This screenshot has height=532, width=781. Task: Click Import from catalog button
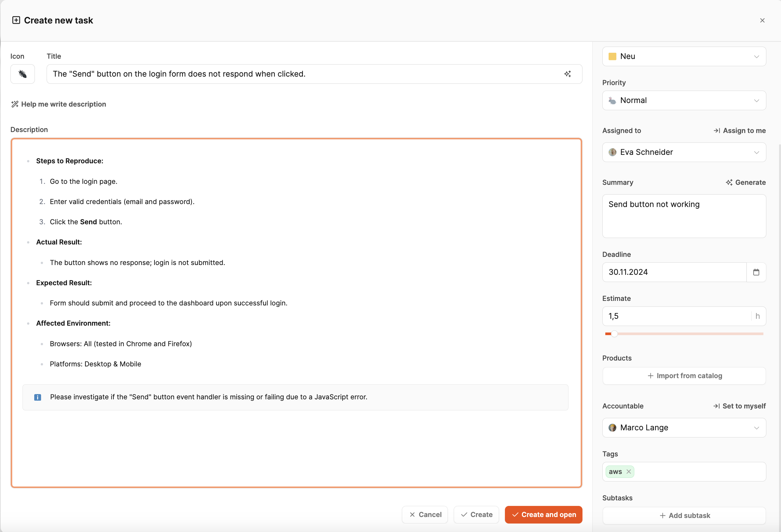pos(684,376)
